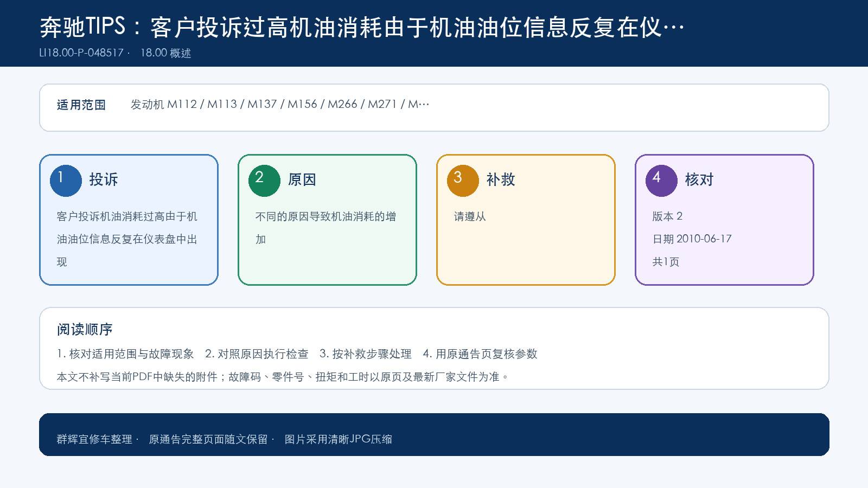
Task: Click 原通告完整页面随文保留 in the footer
Action: pos(208,439)
